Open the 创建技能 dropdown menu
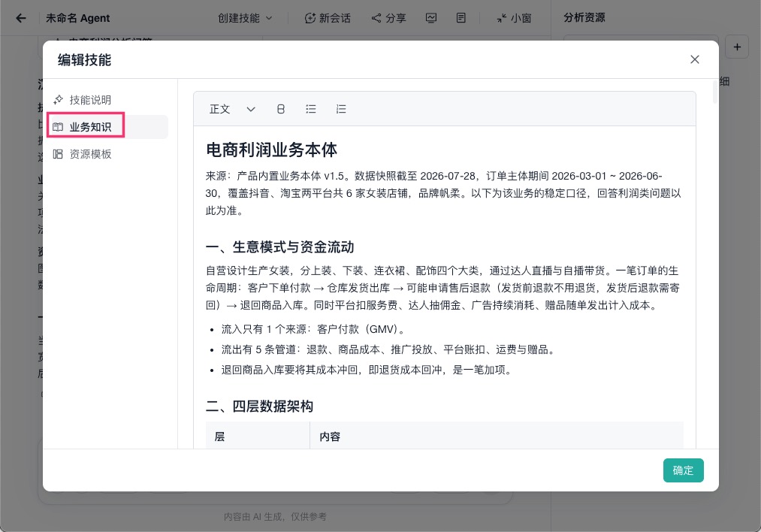Viewport: 761px width, 532px height. click(245, 19)
